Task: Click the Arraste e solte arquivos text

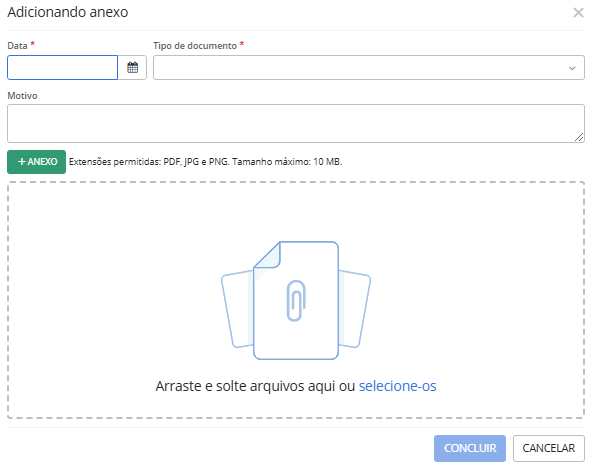Action: [x=255, y=386]
